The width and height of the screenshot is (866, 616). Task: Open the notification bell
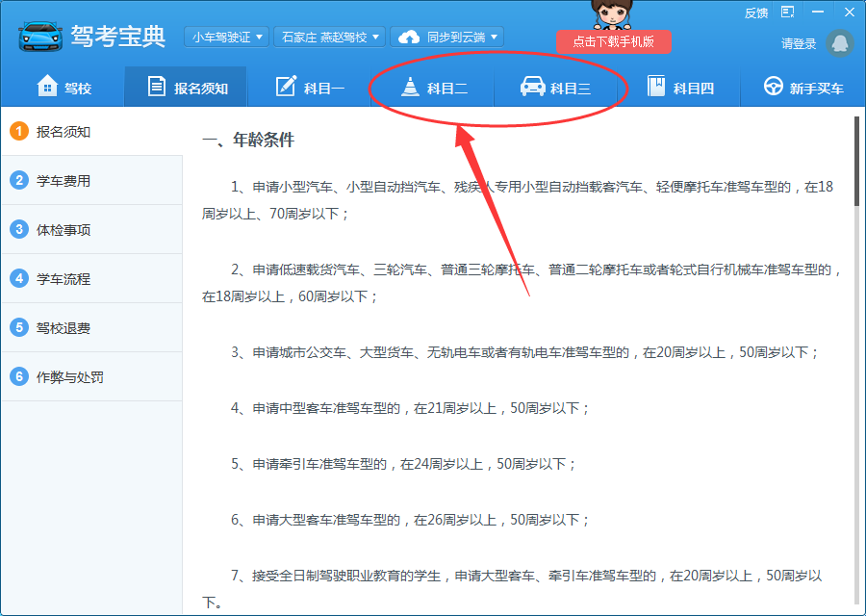click(839, 44)
